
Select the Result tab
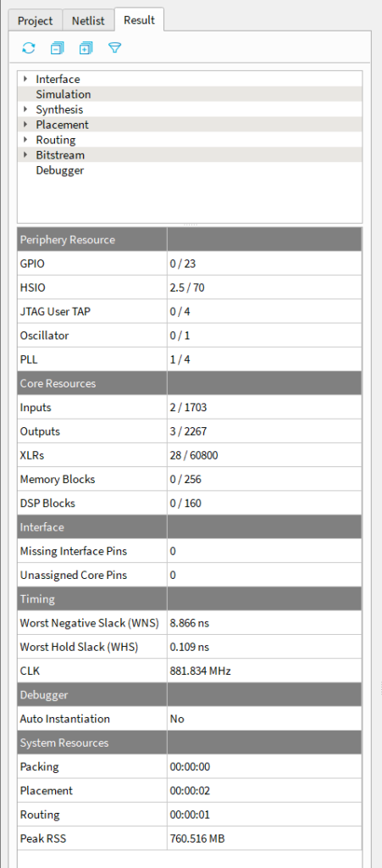tap(139, 20)
